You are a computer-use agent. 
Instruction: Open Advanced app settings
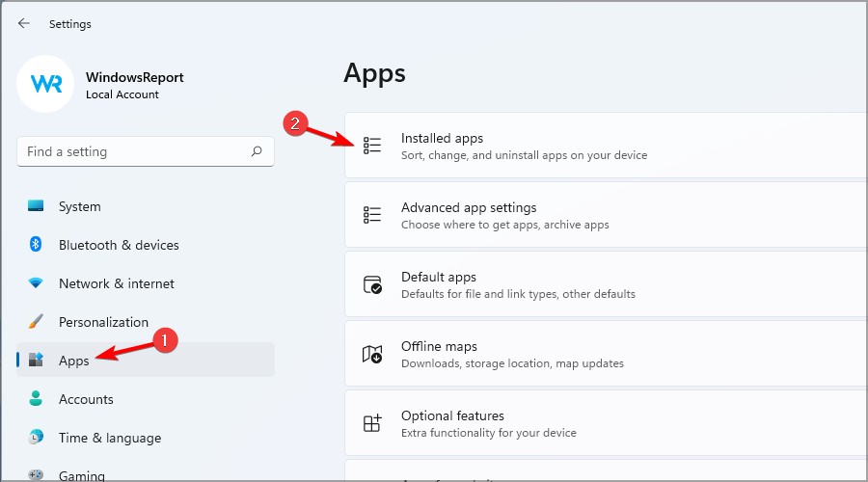[x=607, y=215]
